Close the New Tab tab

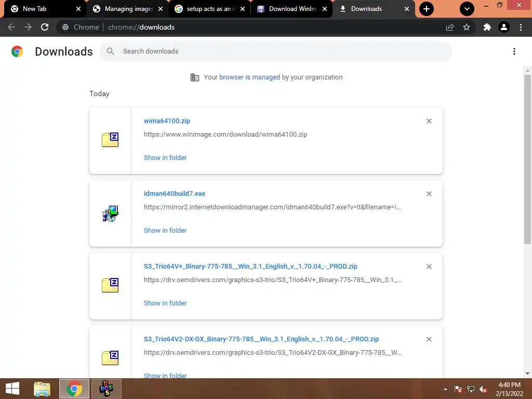coord(78,9)
